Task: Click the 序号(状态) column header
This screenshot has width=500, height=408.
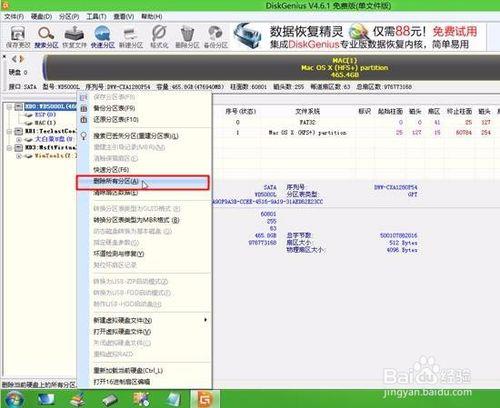Action: click(241, 111)
